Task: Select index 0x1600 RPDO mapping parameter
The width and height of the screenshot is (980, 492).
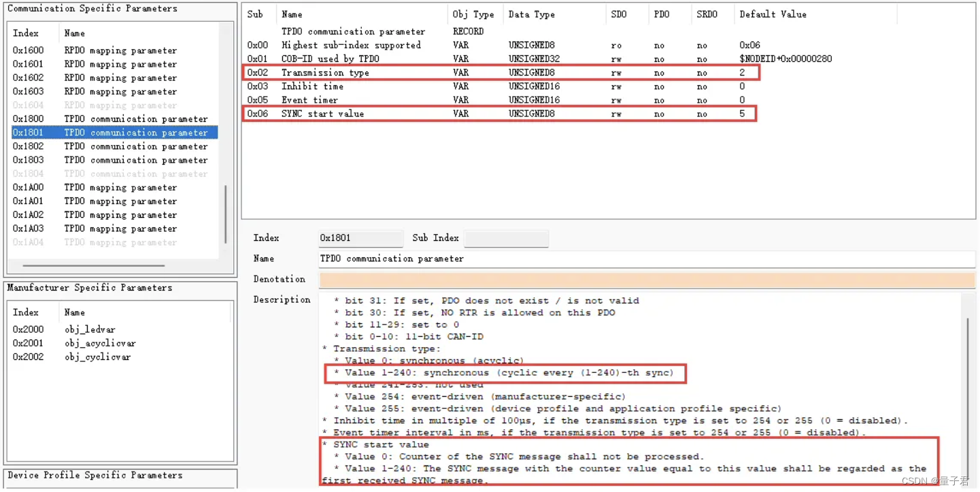Action: point(114,50)
